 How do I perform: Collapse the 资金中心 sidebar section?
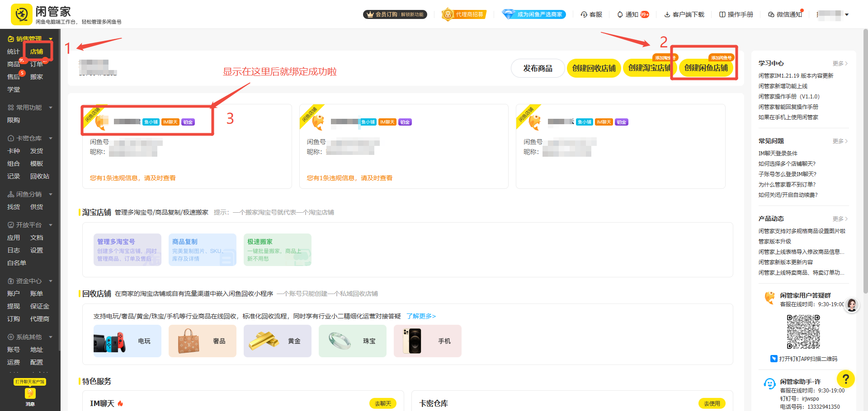50,280
